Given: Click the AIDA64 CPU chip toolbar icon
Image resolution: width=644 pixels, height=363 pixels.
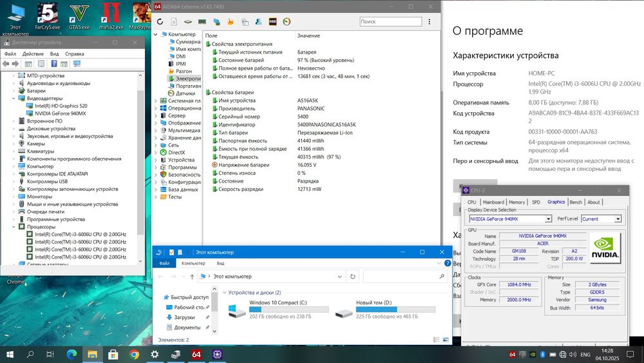Looking at the screenshot, I should (187, 22).
